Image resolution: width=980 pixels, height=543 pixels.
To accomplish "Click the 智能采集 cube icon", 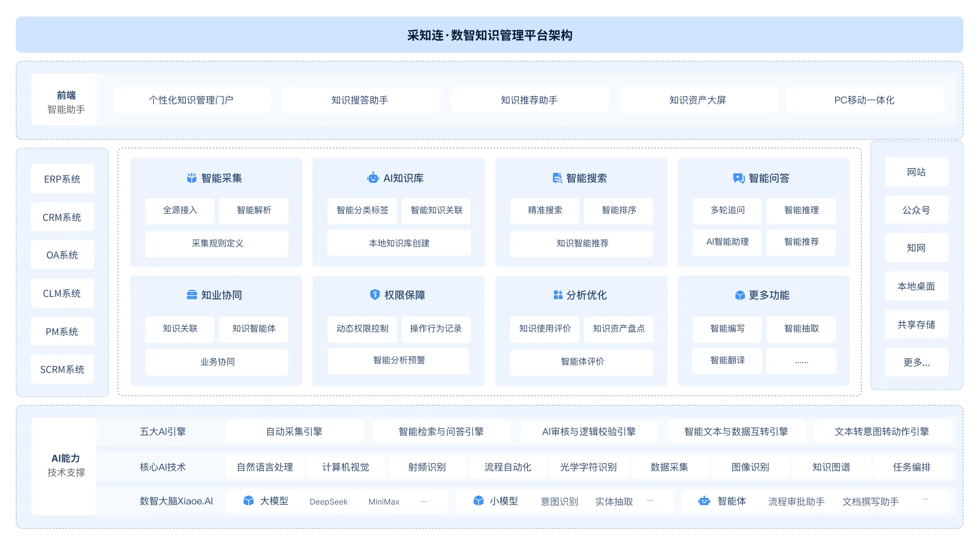I will [x=192, y=178].
